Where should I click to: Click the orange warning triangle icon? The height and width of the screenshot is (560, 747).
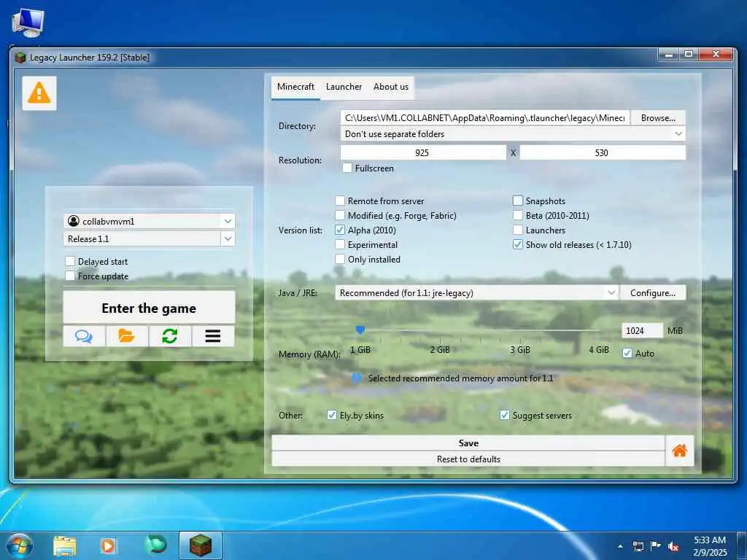tap(39, 93)
